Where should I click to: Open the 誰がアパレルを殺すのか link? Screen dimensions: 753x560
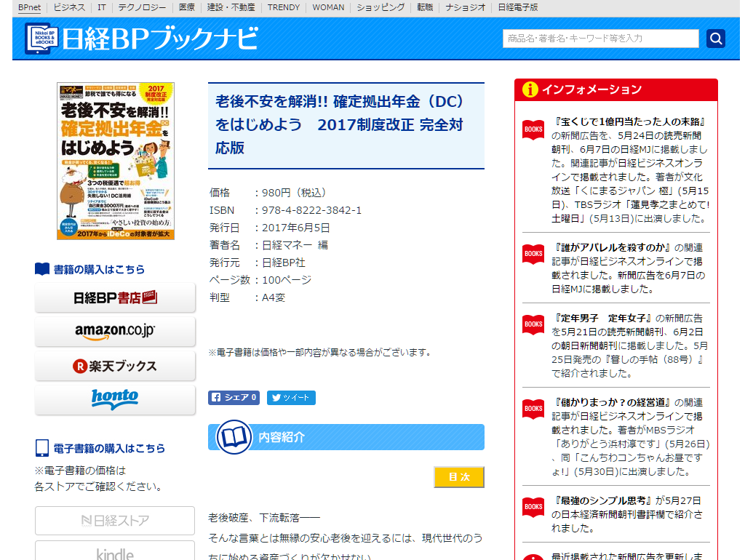612,247
